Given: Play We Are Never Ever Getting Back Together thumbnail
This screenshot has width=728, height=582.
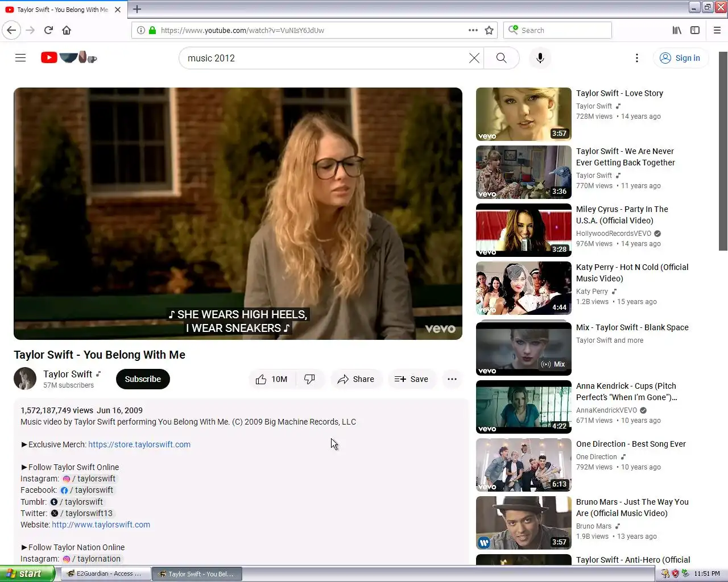Looking at the screenshot, I should click(x=524, y=172).
